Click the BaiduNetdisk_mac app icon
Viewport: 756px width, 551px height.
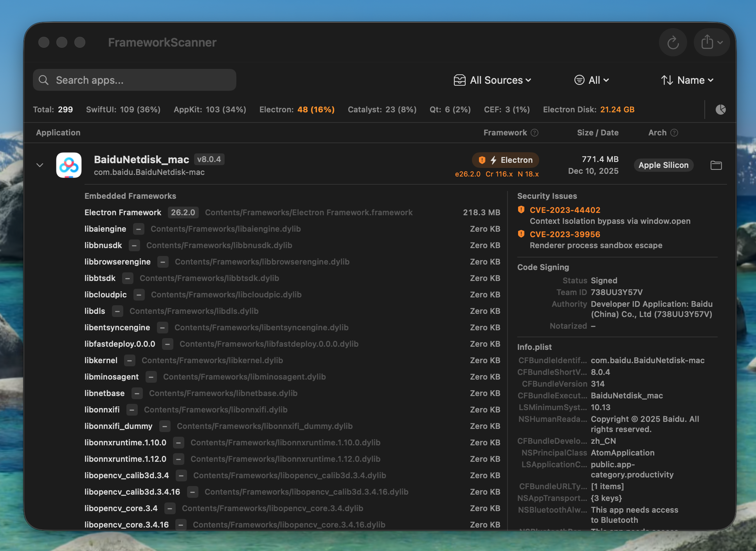69,165
